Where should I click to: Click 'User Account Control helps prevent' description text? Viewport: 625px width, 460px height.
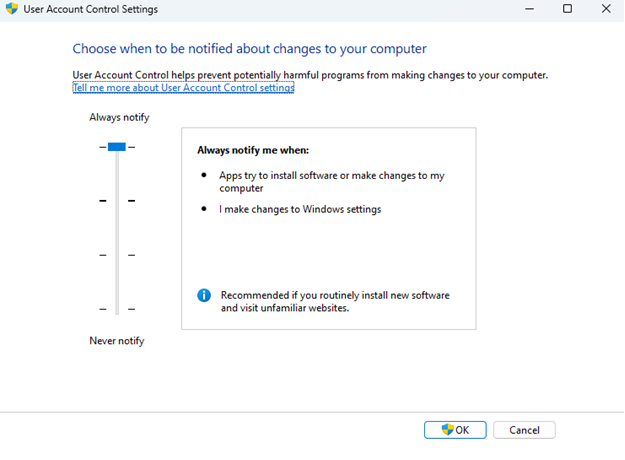pos(310,75)
